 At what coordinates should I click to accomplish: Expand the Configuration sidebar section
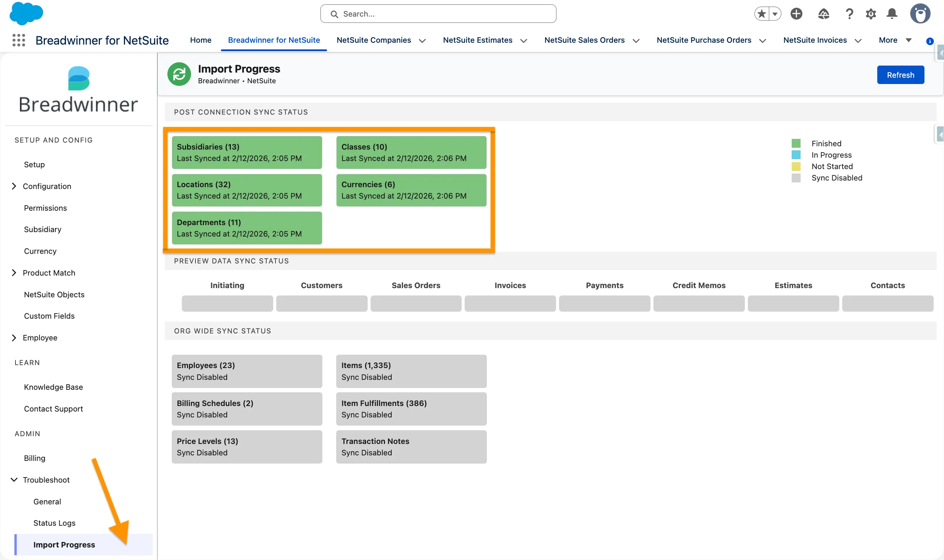(x=14, y=186)
